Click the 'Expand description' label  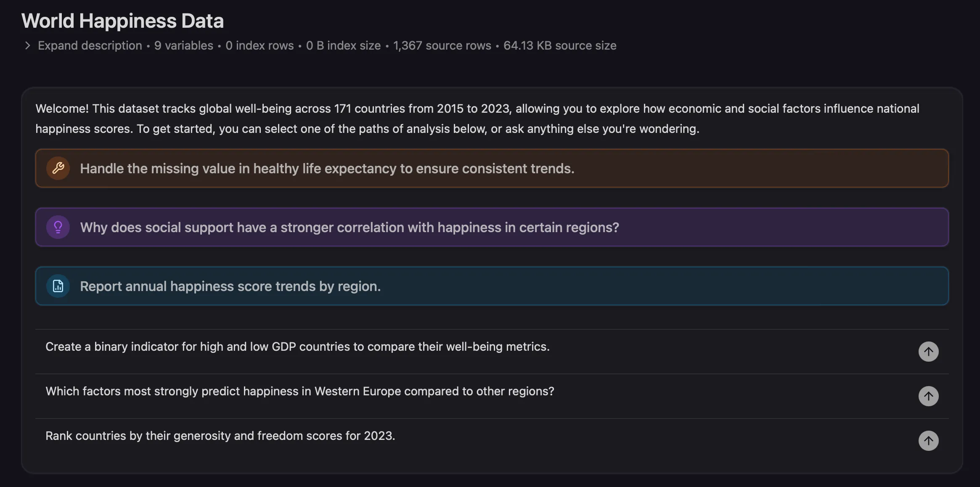(x=90, y=45)
